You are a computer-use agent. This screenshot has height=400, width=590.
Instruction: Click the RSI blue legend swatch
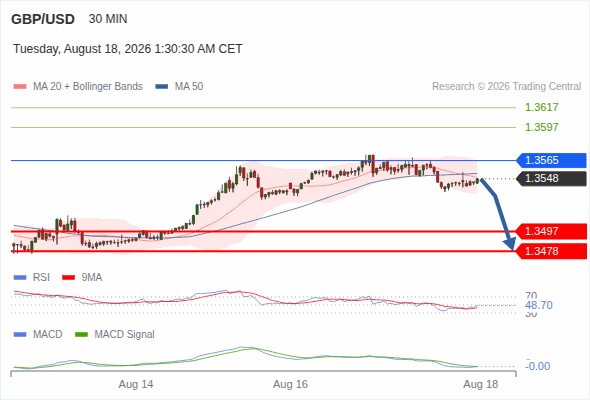coord(20,278)
